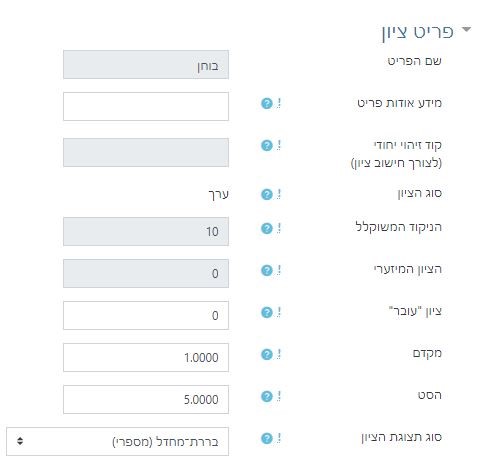Open the ברירת־מחדל (מספרי) display type dropdown
Viewport: 482px width, 467px height.
(x=117, y=441)
